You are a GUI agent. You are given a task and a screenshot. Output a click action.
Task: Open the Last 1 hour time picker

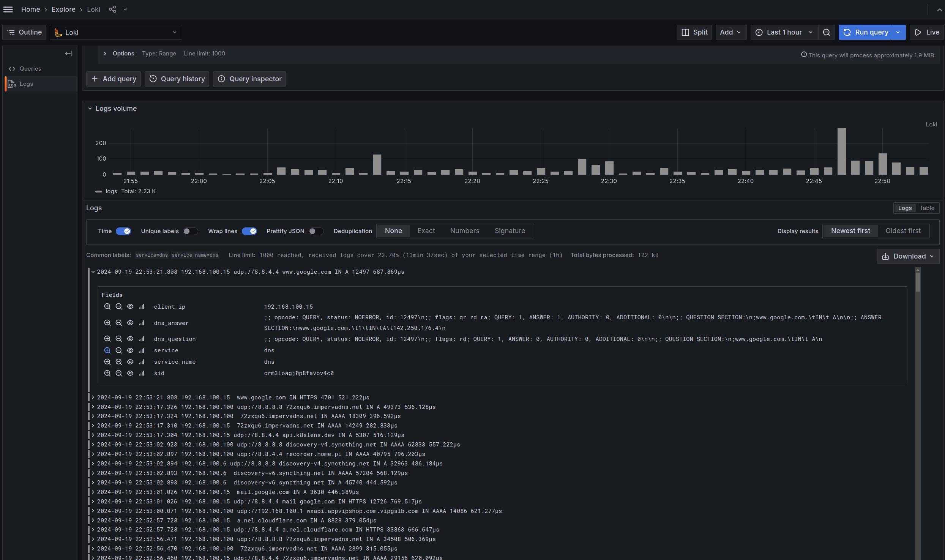pos(784,33)
